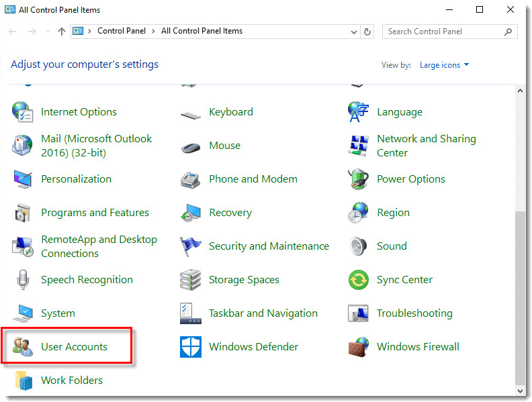Screen dimensions: 532x402
Task: Open the Sound speaker icon
Action: pyautogui.click(x=359, y=246)
